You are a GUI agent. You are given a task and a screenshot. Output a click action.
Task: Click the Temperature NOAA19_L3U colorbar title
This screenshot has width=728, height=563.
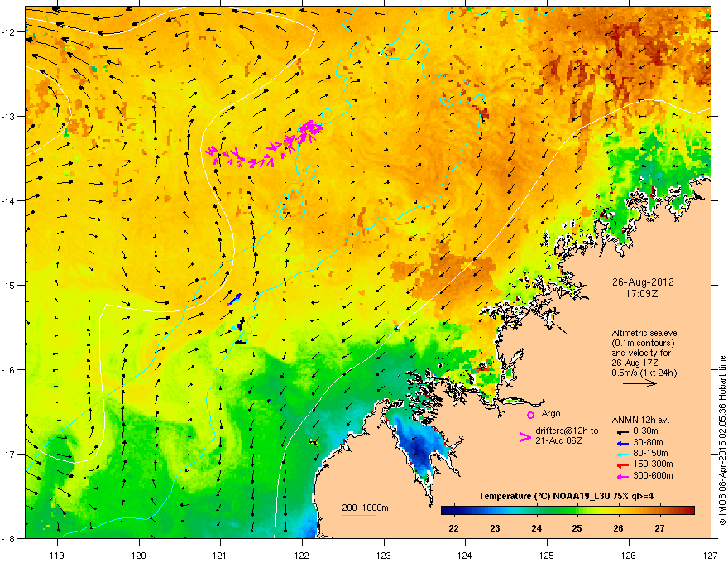pos(566,496)
